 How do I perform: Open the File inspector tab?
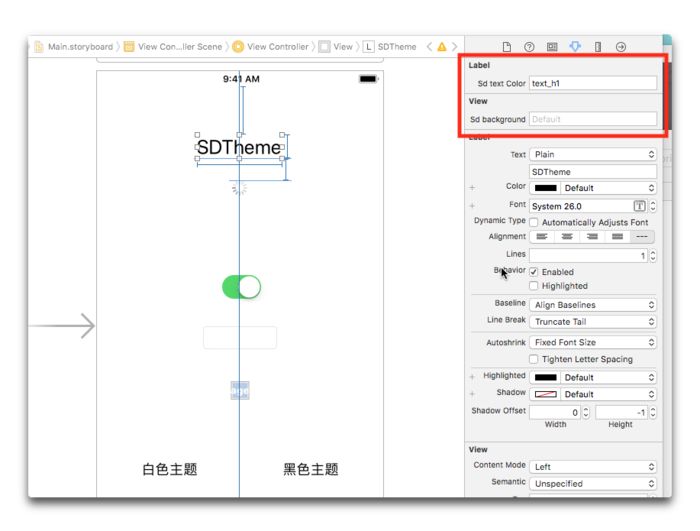point(507,46)
